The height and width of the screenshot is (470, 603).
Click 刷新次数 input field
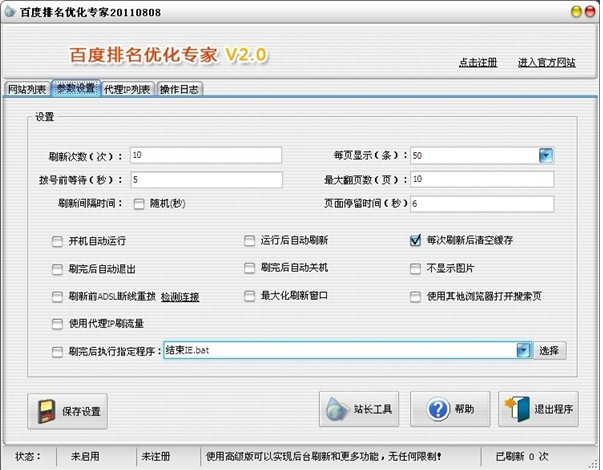[x=206, y=155]
